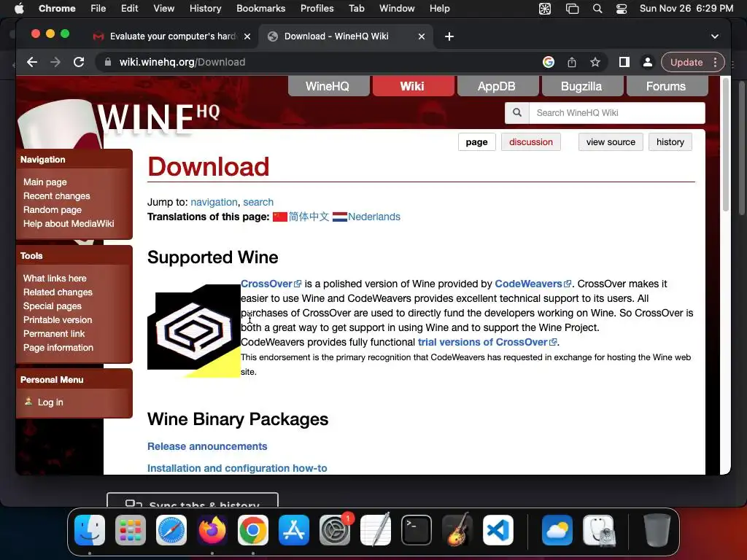Go back with the browser back arrow
Image resolution: width=747 pixels, height=560 pixels.
point(32,62)
